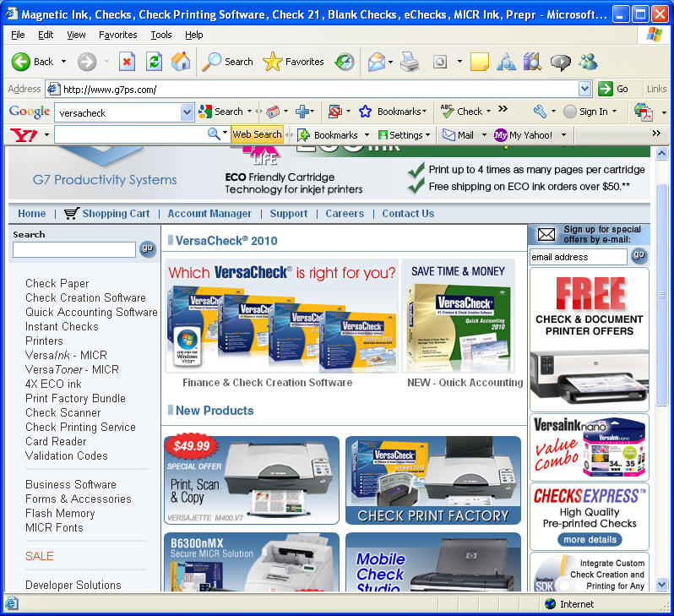Expand Google Sign In dropdown
This screenshot has width=674, height=616.
click(614, 112)
